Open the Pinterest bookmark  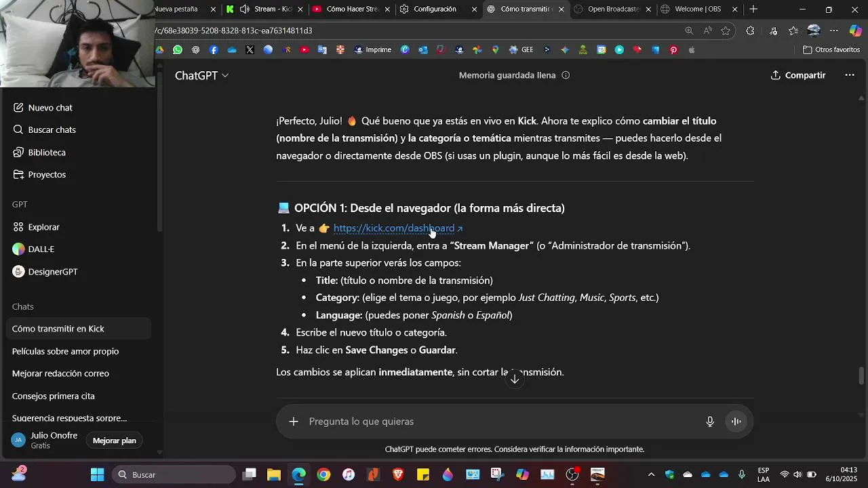pos(673,49)
